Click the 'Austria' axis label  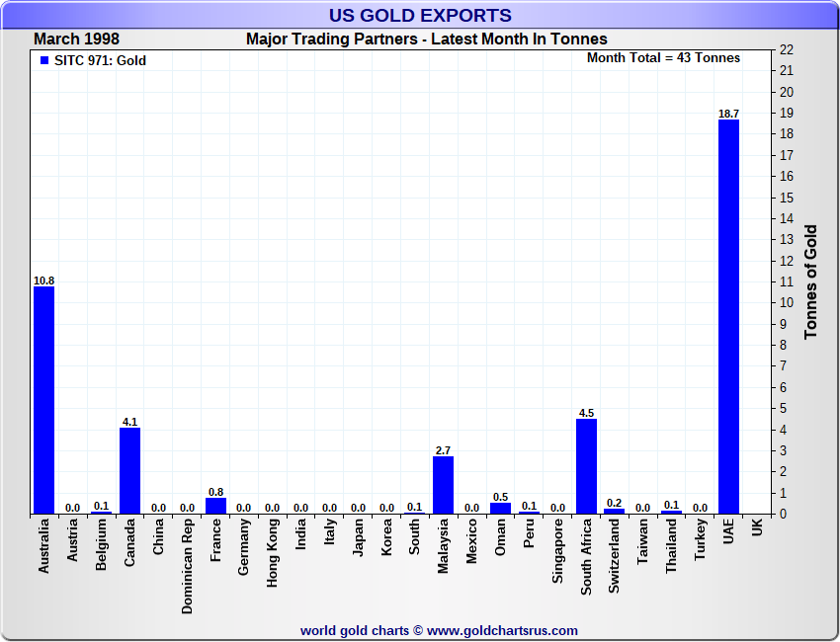tap(72, 539)
